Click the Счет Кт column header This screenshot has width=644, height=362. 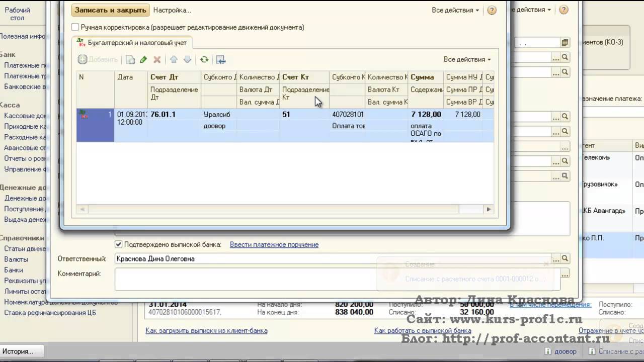[x=305, y=77]
